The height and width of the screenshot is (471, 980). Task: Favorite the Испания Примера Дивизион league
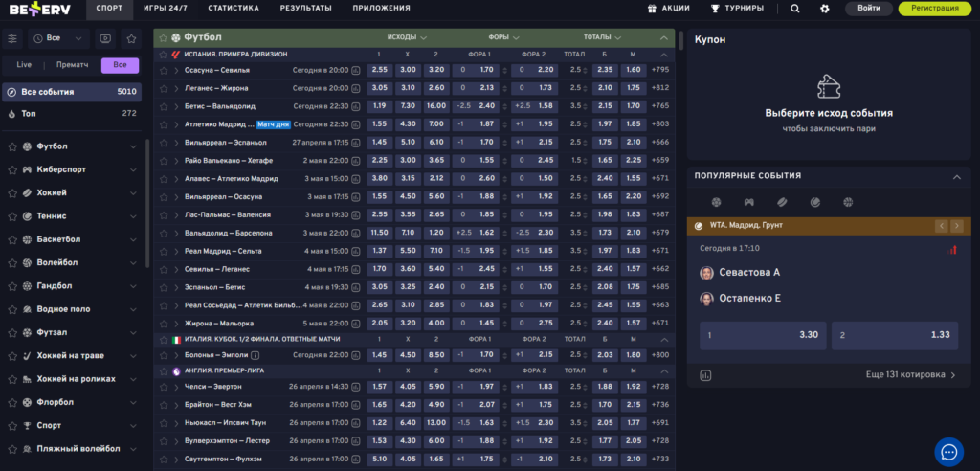click(164, 55)
